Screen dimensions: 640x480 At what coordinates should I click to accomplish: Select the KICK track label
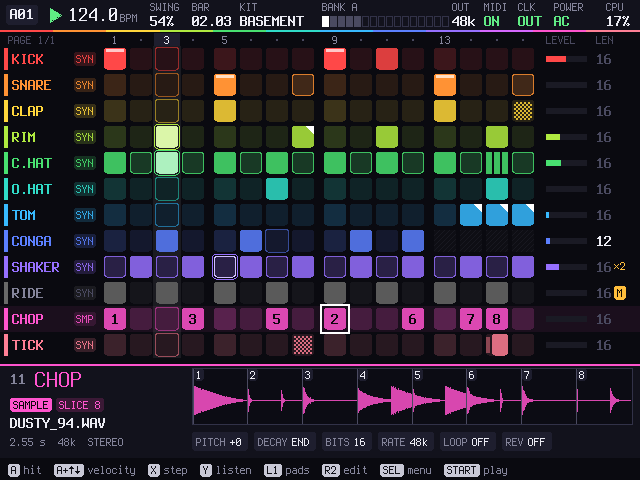(x=27, y=59)
